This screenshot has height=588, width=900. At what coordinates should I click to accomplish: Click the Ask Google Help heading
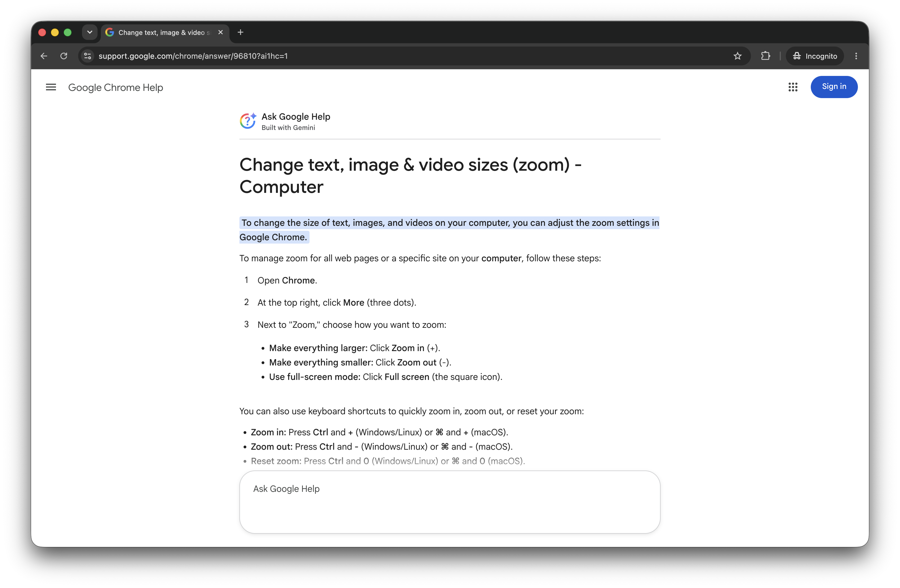coord(296,116)
